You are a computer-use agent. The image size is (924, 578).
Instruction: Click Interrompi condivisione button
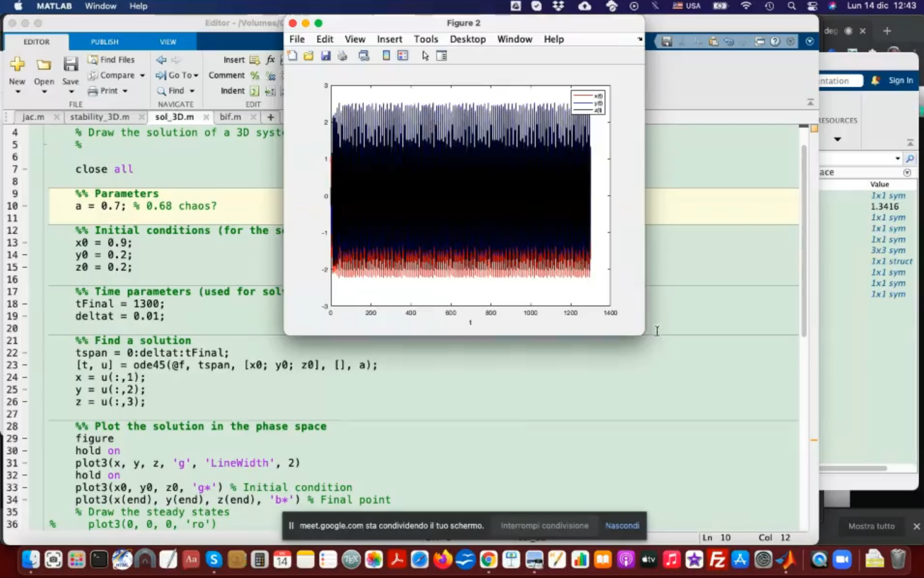(x=544, y=526)
